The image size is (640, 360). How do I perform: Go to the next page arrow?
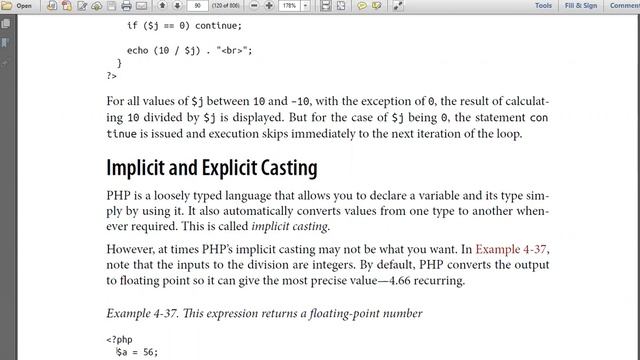177,6
